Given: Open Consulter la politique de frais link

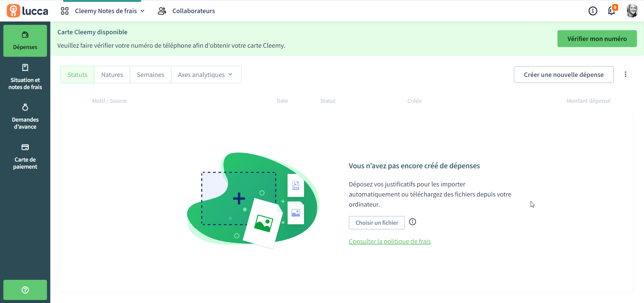Looking at the screenshot, I should pos(390,241).
